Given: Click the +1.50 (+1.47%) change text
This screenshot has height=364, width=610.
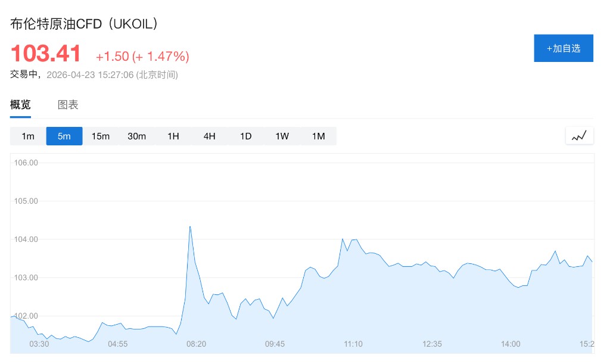Looking at the screenshot, I should point(142,57).
